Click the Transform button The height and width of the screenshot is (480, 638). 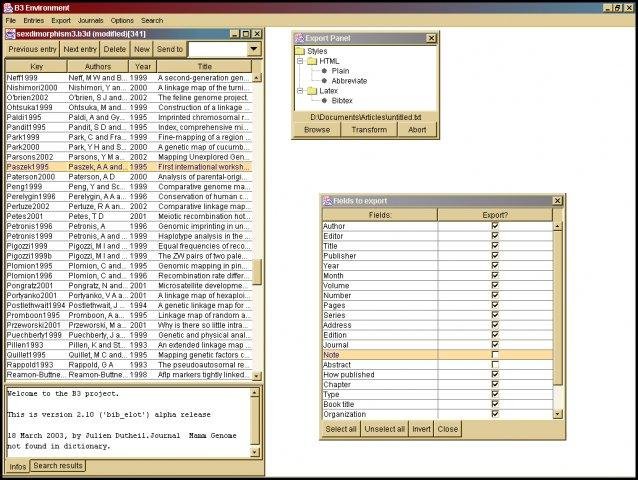(x=369, y=130)
